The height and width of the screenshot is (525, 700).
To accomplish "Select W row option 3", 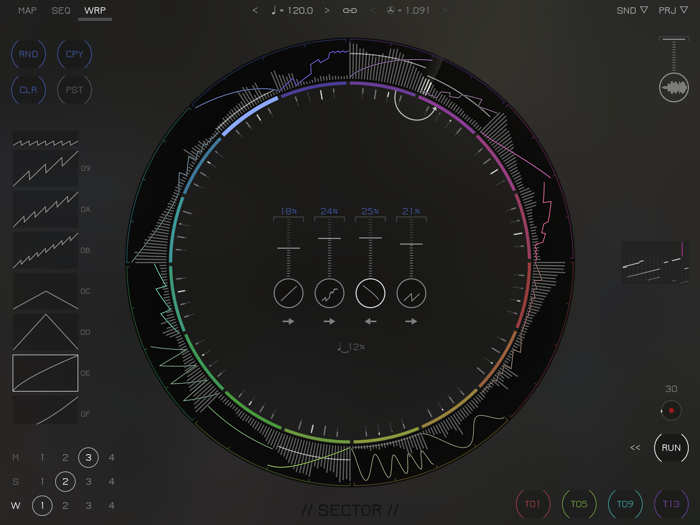I will (88, 506).
